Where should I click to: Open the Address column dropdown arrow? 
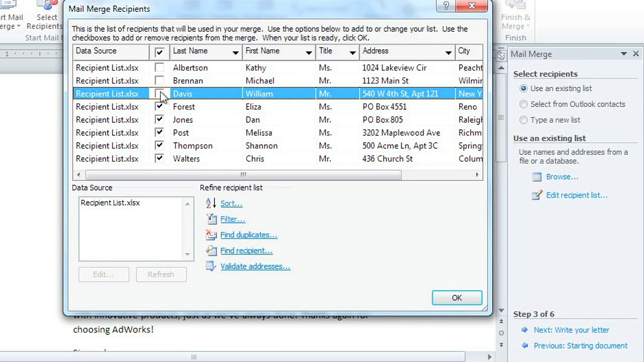[448, 52]
